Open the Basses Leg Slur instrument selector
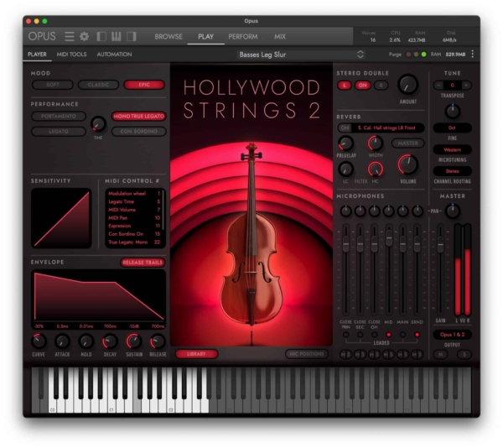Image resolution: width=503 pixels, height=448 pixels. point(301,55)
